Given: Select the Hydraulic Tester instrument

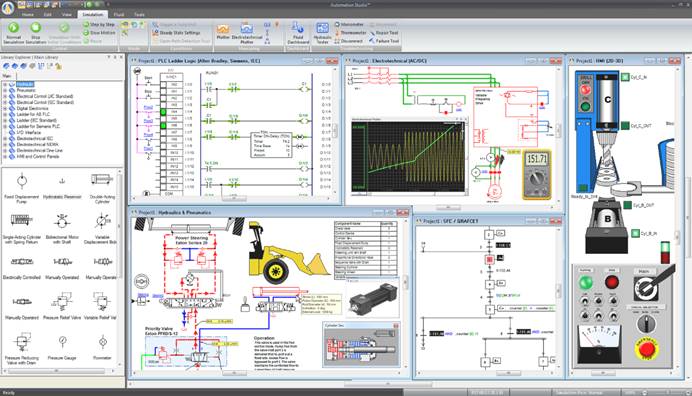Looking at the screenshot, I should tap(322, 33).
